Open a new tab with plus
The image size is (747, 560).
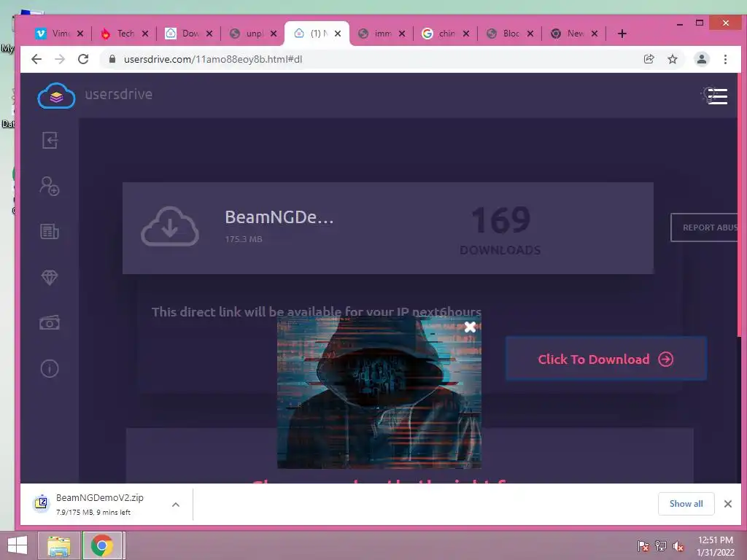coord(622,34)
